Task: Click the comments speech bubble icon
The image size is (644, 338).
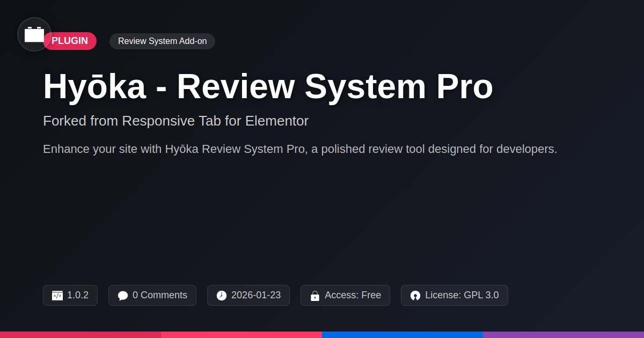Action: 123,296
